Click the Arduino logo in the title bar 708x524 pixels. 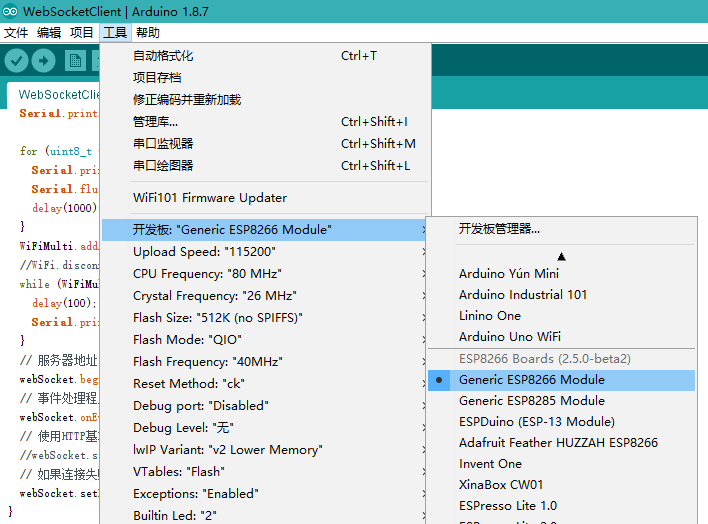click(x=10, y=11)
